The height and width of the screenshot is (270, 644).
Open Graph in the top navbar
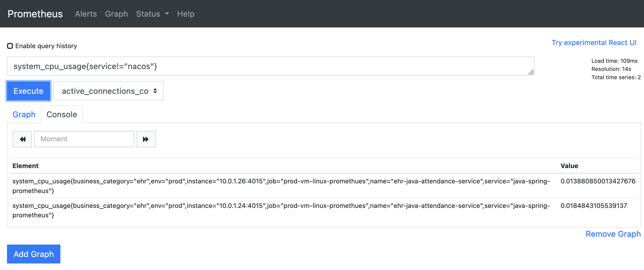(116, 14)
